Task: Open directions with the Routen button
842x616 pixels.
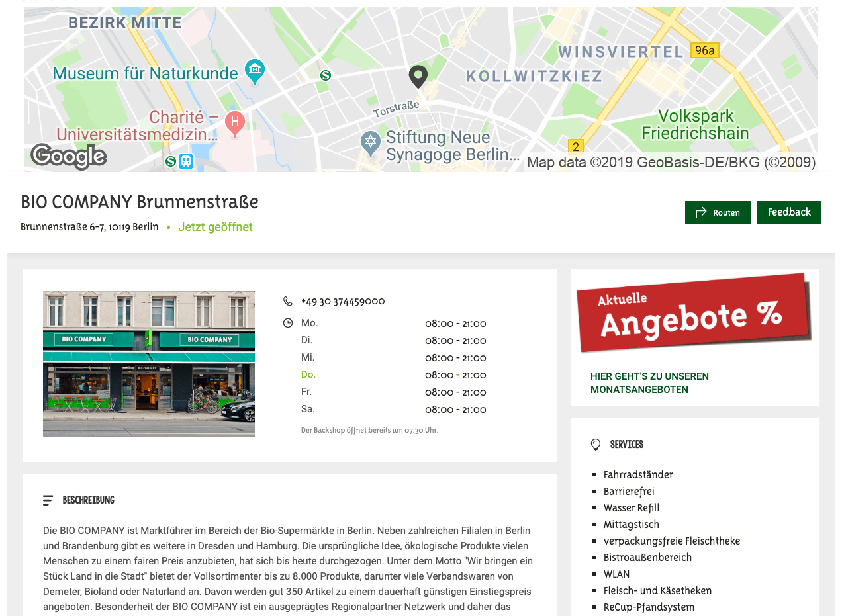Action: [x=718, y=212]
